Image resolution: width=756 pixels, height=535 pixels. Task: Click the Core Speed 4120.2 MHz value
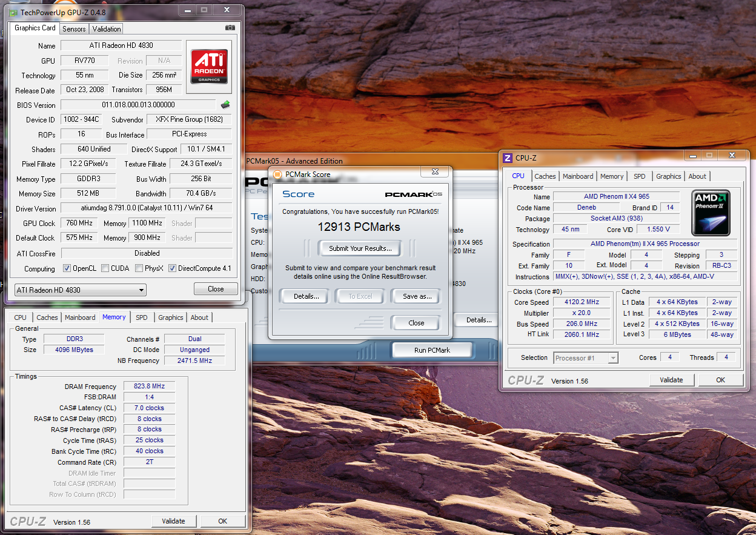tap(582, 302)
